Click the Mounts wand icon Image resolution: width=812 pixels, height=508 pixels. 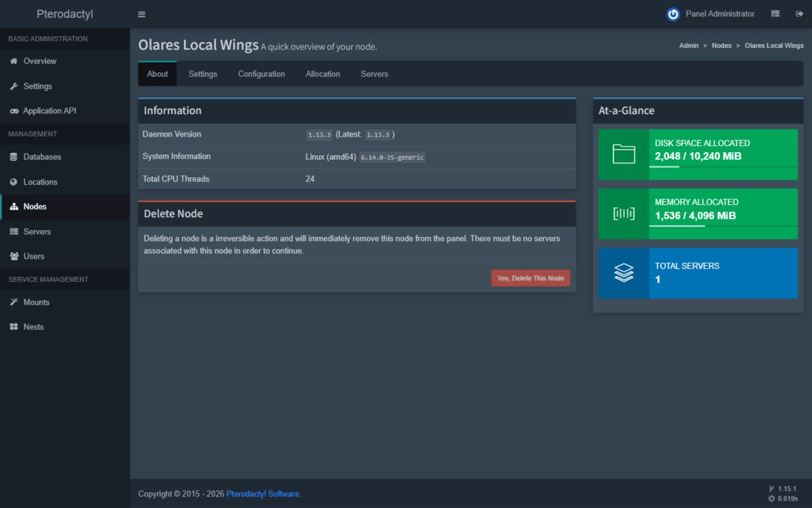tap(14, 302)
